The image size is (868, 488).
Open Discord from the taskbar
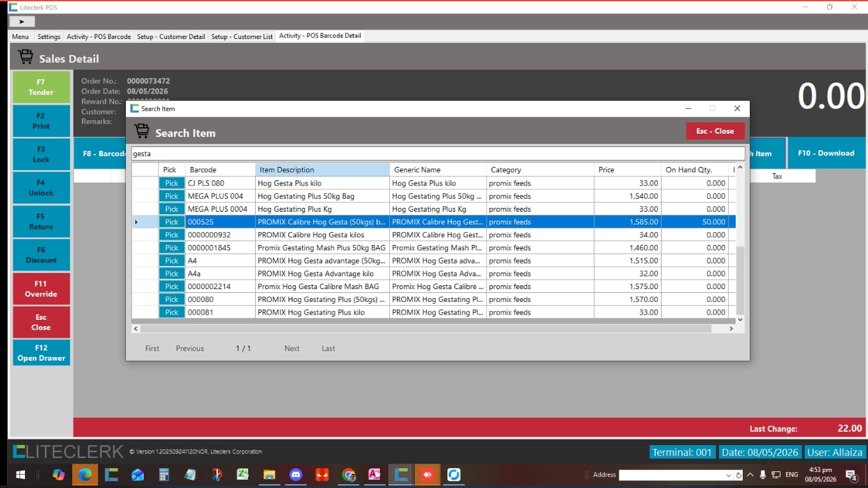[295, 475]
